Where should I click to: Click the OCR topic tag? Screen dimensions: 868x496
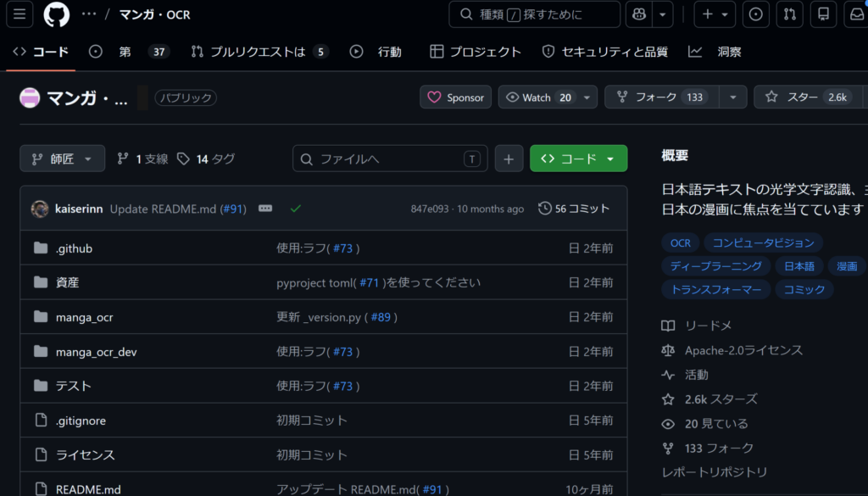(681, 242)
